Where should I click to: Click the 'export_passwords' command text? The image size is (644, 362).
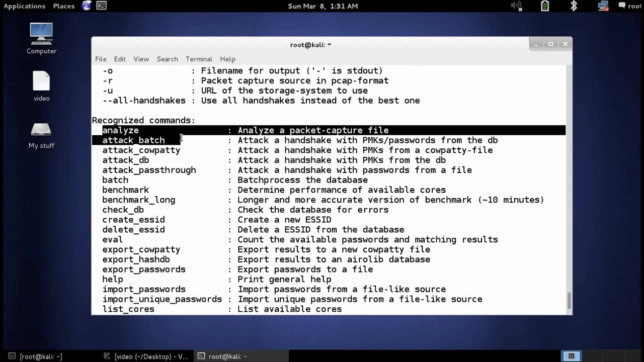(144, 269)
